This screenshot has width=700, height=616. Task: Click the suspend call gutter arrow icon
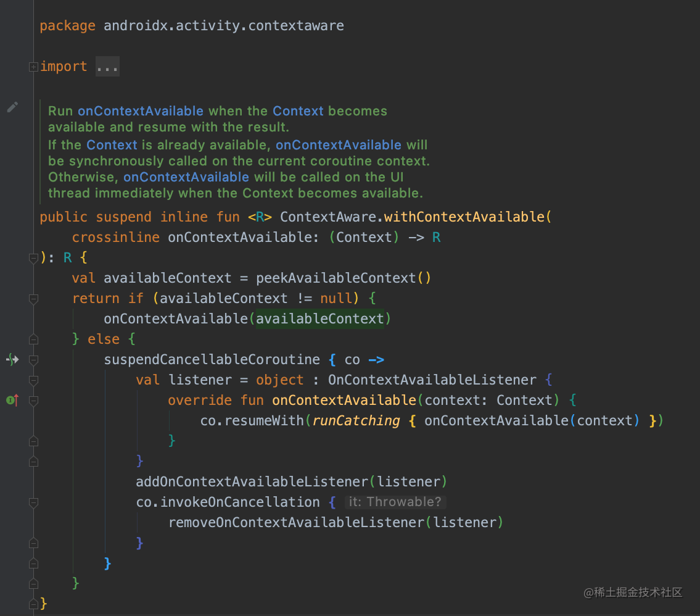coord(12,359)
